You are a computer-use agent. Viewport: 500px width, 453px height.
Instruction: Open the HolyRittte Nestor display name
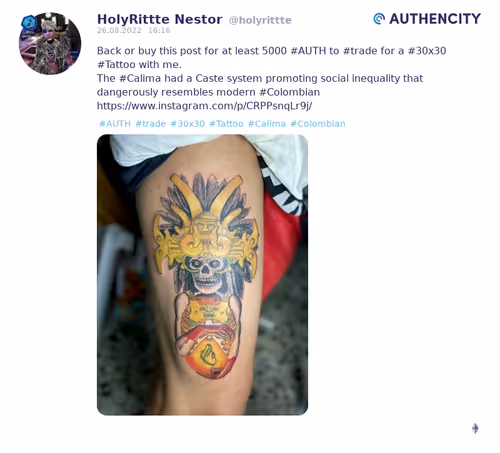pyautogui.click(x=160, y=19)
